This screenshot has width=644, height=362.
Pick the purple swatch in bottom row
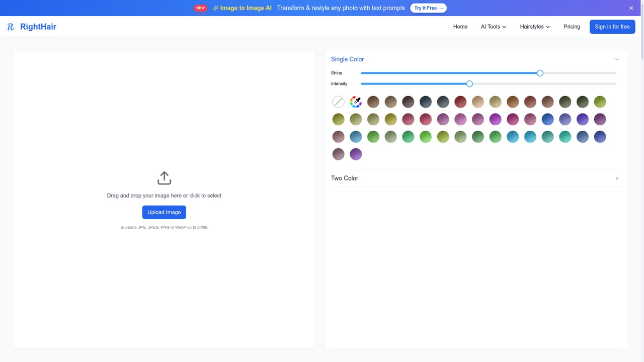tap(356, 154)
